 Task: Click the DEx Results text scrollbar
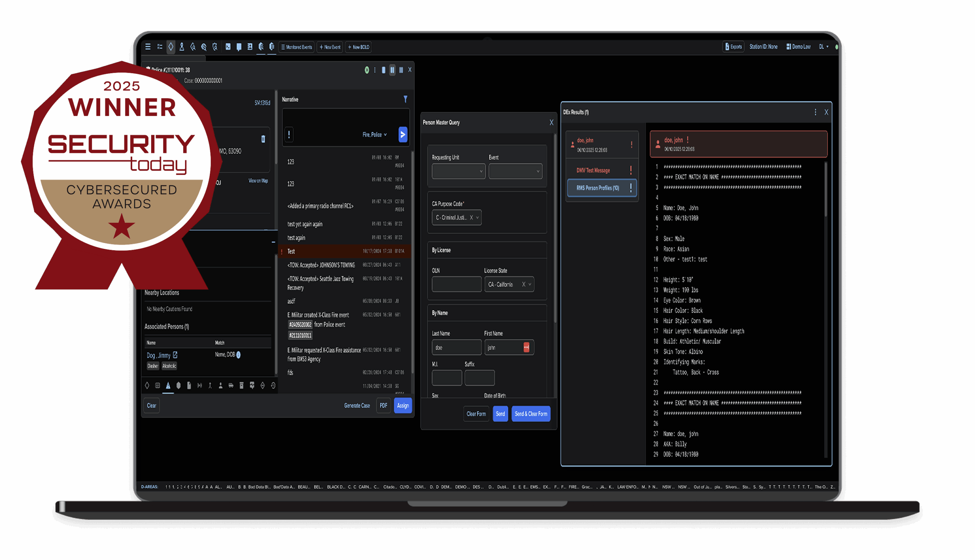click(x=826, y=190)
